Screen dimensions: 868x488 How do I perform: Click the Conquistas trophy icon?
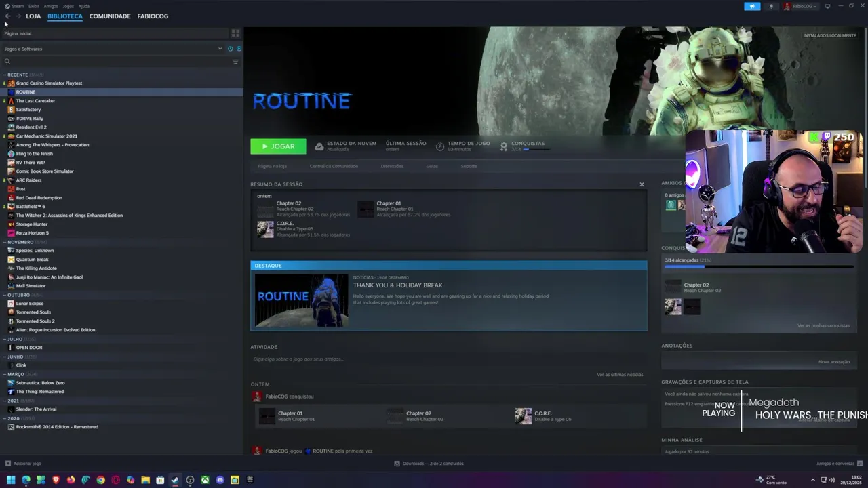tap(504, 146)
